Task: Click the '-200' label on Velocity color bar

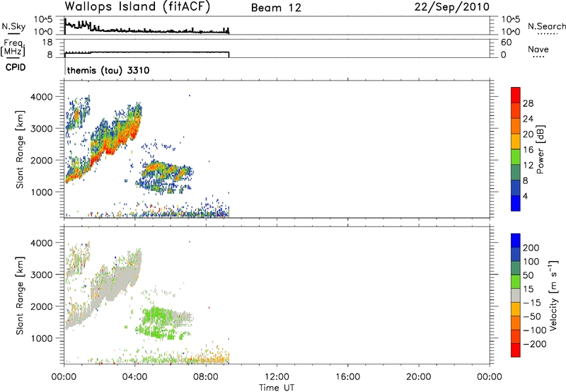Action: [534, 344]
